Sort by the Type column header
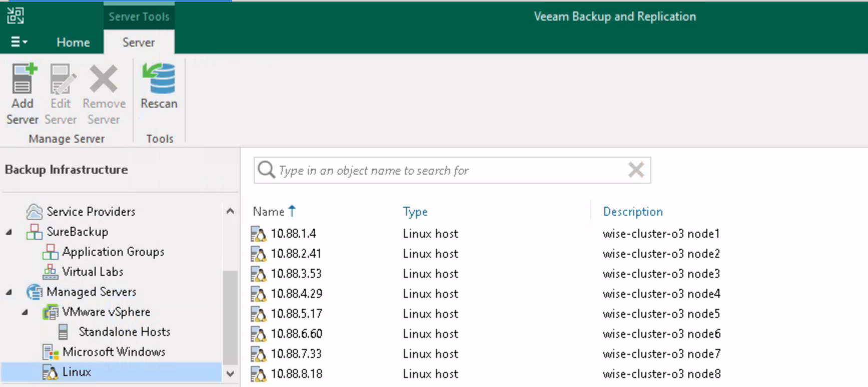This screenshot has width=868, height=387. point(415,212)
